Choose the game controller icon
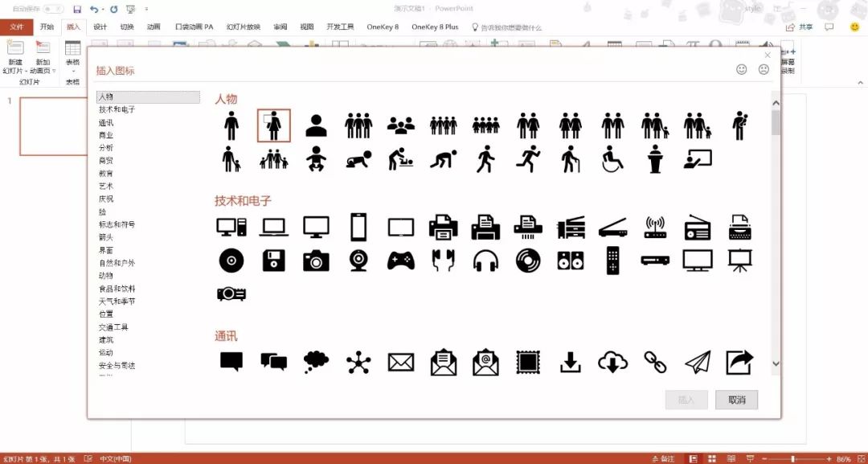 400,260
